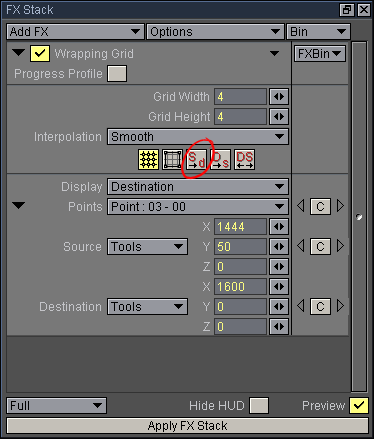374x439 pixels.
Task: Disable the Wrapping Grid effect checkbox
Action: 40,53
